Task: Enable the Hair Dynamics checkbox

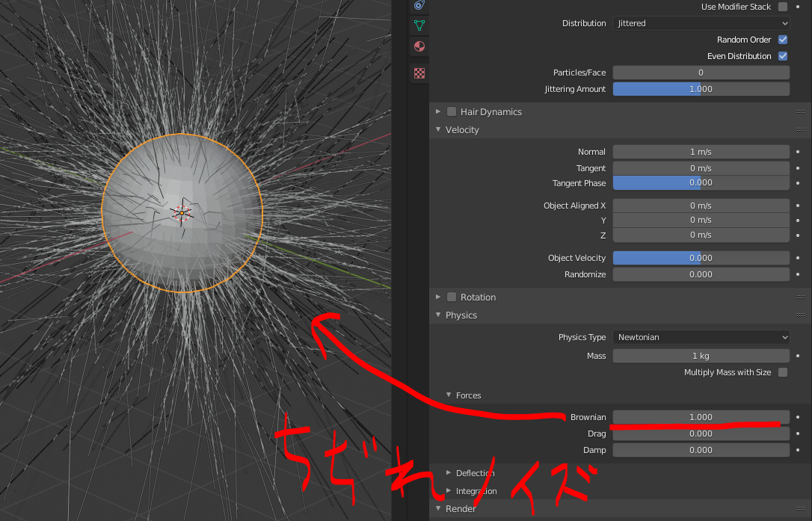Action: [452, 112]
